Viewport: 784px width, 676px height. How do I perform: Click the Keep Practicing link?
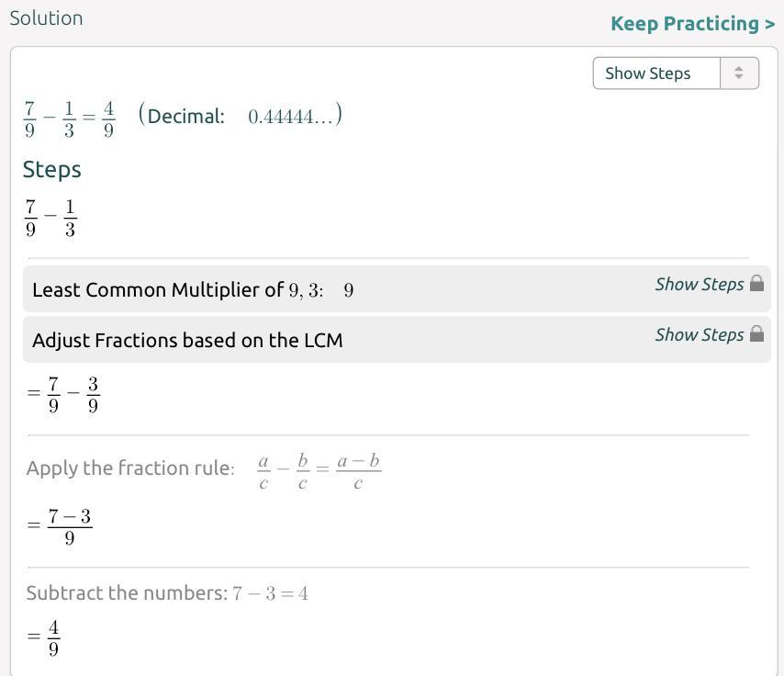(x=692, y=24)
